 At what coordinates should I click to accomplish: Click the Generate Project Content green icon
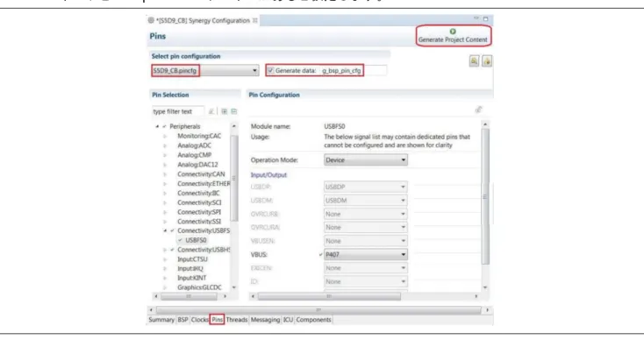pos(453,32)
